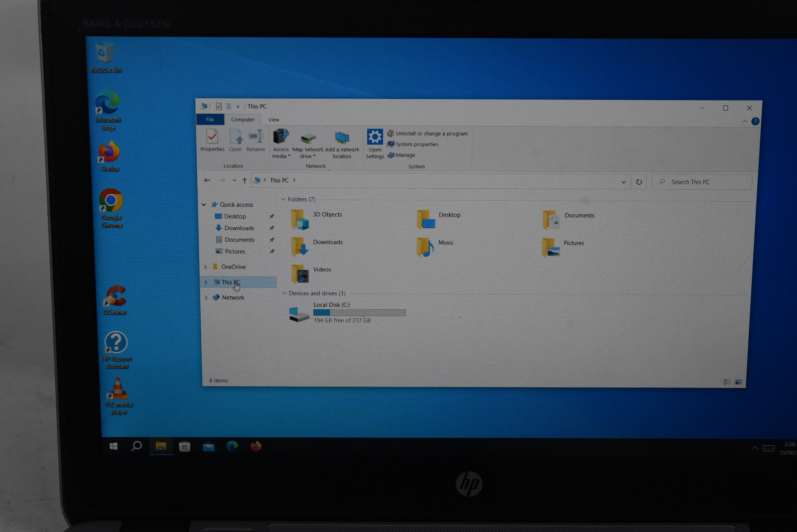The image size is (797, 532).
Task: Select Desktop under Quick access
Action: point(235,217)
